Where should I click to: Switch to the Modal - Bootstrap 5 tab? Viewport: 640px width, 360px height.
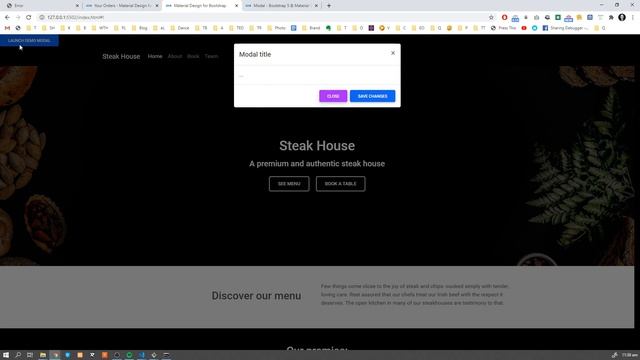tap(280, 6)
